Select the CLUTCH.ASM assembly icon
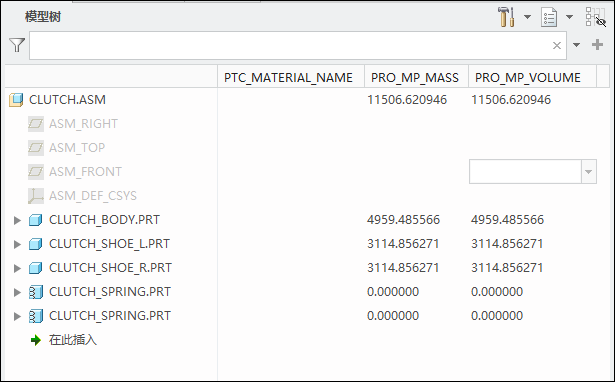This screenshot has width=615, height=382. tap(16, 100)
